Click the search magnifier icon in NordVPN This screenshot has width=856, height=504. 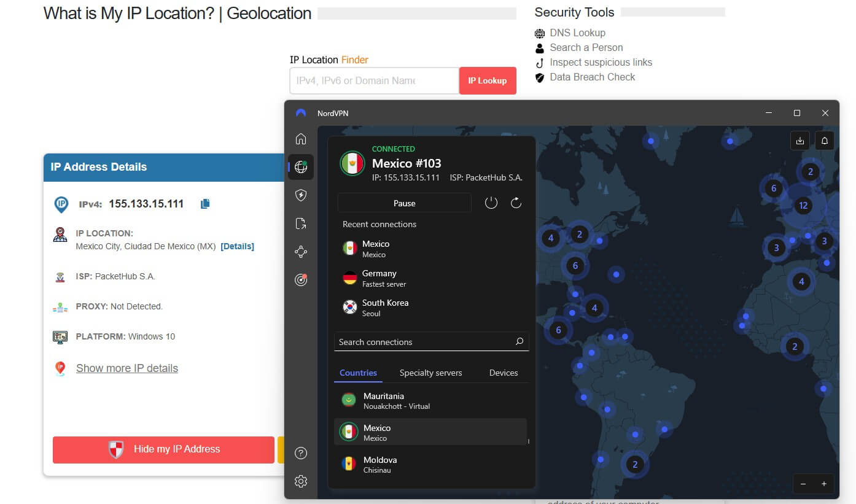point(519,342)
